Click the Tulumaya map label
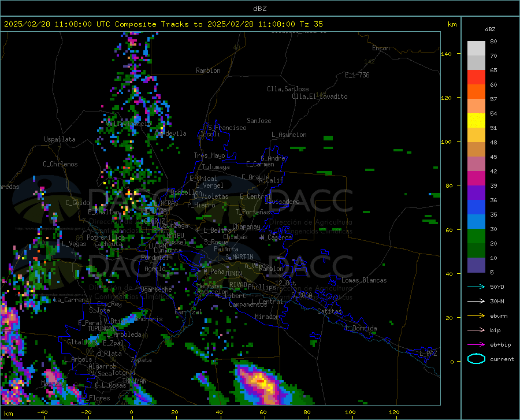520x420 pixels. [216, 167]
